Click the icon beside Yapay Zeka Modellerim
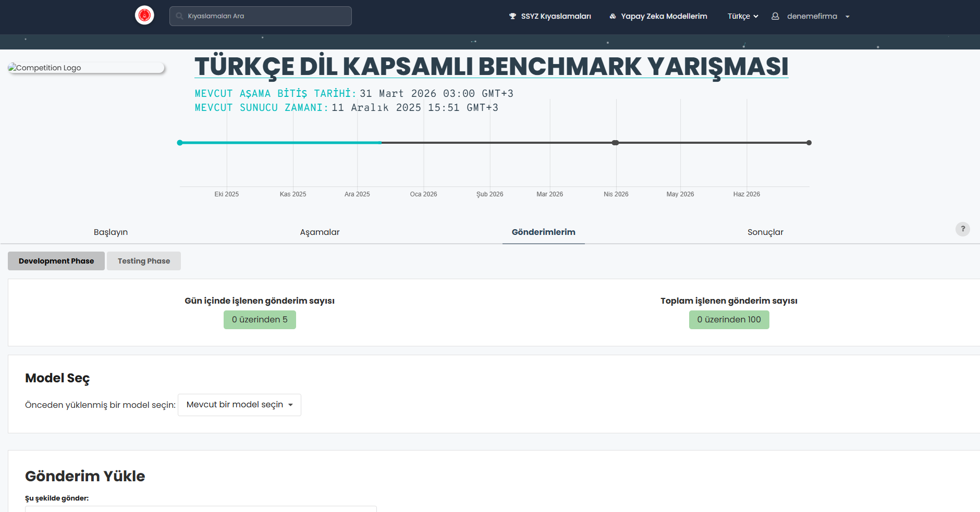 coord(612,16)
